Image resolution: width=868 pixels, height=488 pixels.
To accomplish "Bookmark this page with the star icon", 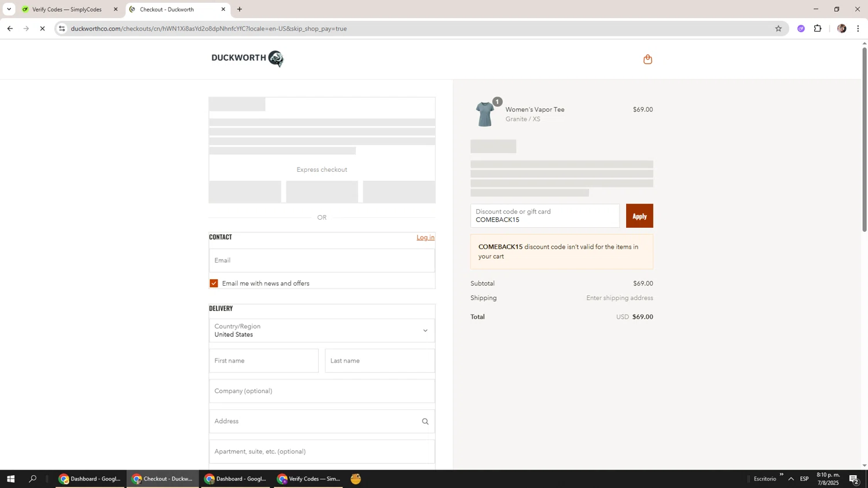I will click(x=778, y=28).
